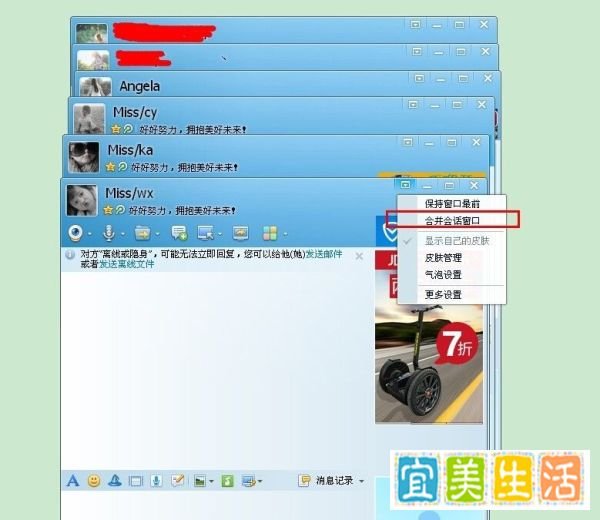Click the magic emoticon wizard hat icon

click(x=115, y=481)
